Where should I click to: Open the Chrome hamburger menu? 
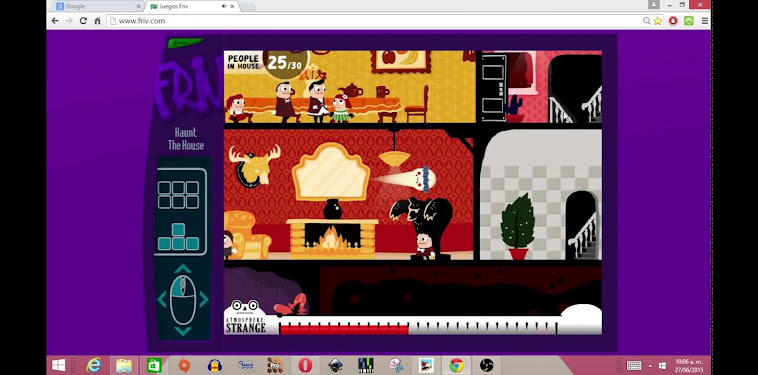click(x=704, y=21)
